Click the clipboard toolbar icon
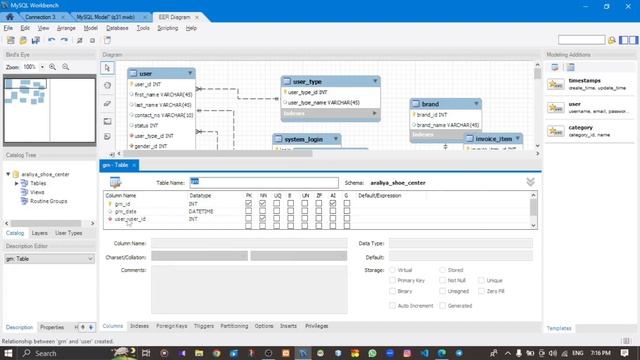640x360 pixels. (107, 40)
